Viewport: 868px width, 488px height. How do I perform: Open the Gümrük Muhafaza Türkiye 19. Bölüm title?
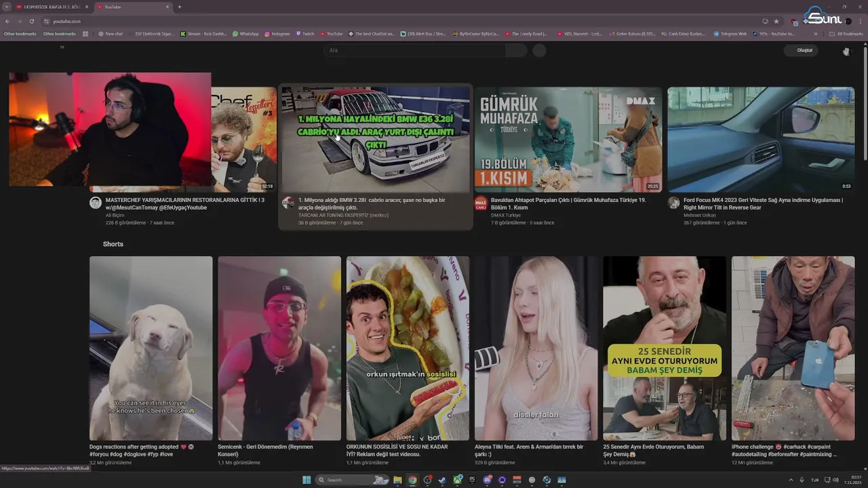click(x=568, y=203)
